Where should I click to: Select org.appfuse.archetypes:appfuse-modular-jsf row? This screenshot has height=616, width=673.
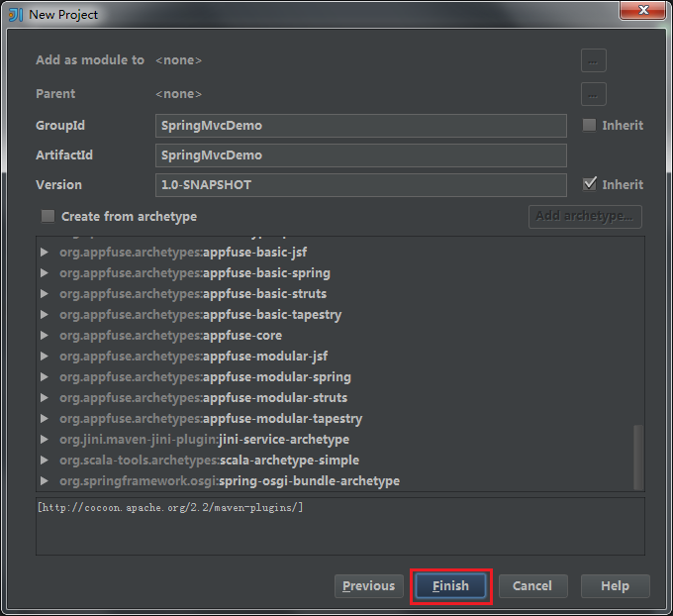[194, 357]
